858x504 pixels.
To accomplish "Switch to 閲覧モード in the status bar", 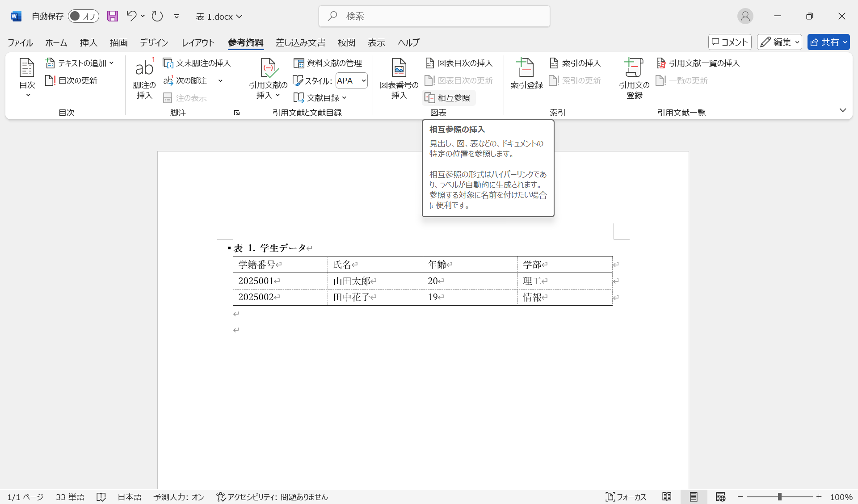I will click(666, 496).
